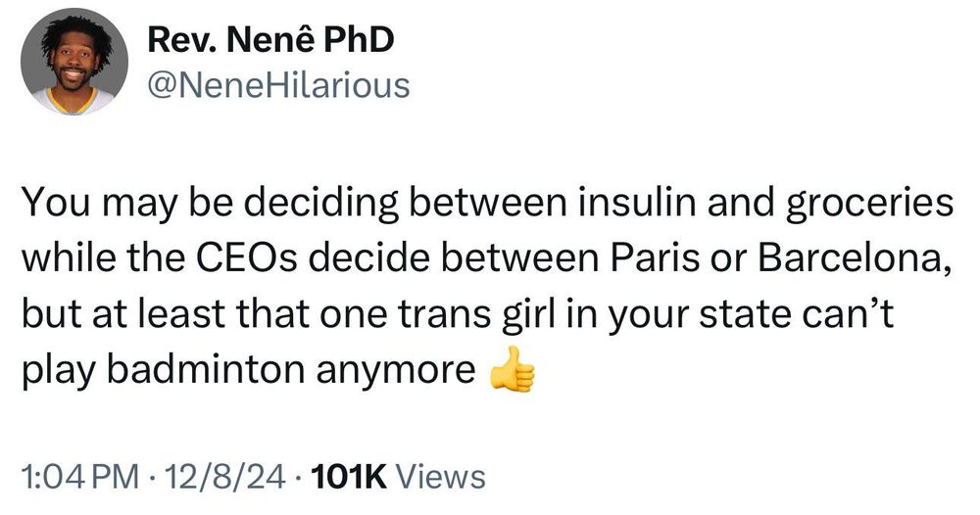980x515 pixels.
Task: Open the @NeneHilarious handle link
Action: coord(278,85)
